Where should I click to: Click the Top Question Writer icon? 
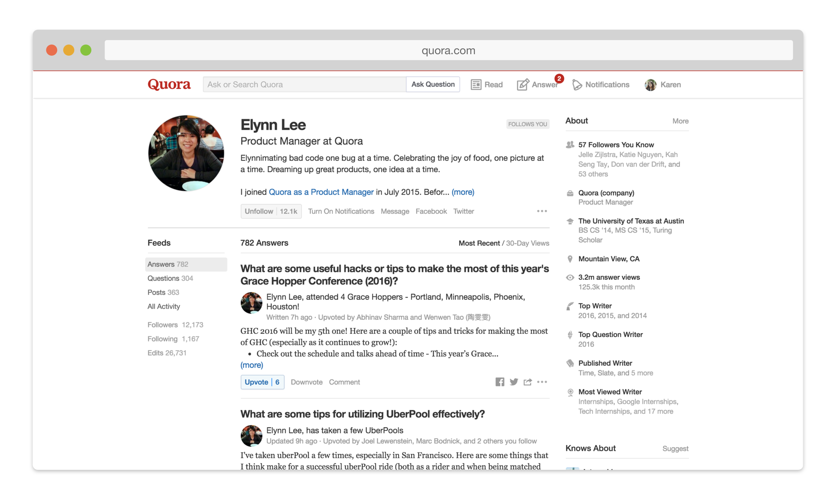click(x=570, y=335)
